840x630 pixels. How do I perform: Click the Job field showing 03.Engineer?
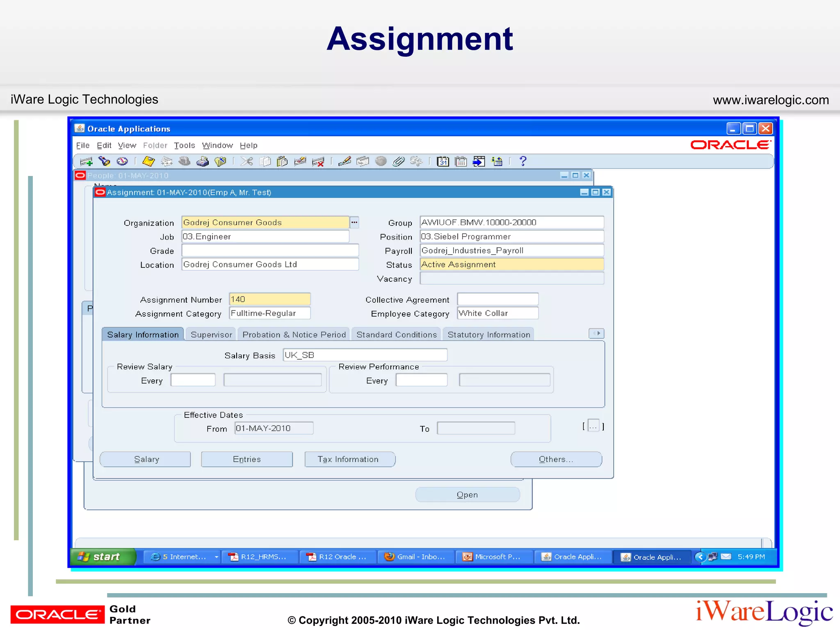pyautogui.click(x=265, y=237)
